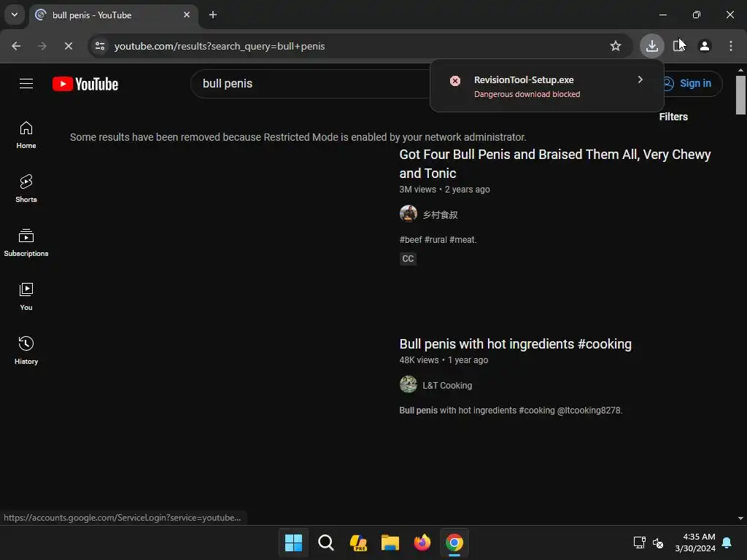Open notifications bell in system tray
The height and width of the screenshot is (560, 747).
tap(727, 542)
